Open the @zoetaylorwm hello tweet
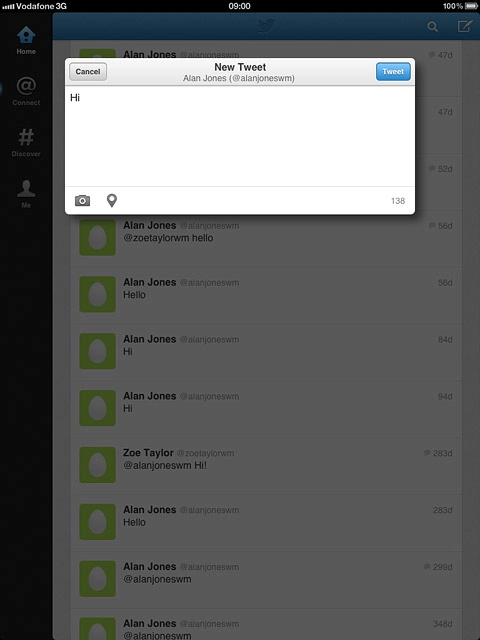This screenshot has width=480, height=640. [x=266, y=239]
